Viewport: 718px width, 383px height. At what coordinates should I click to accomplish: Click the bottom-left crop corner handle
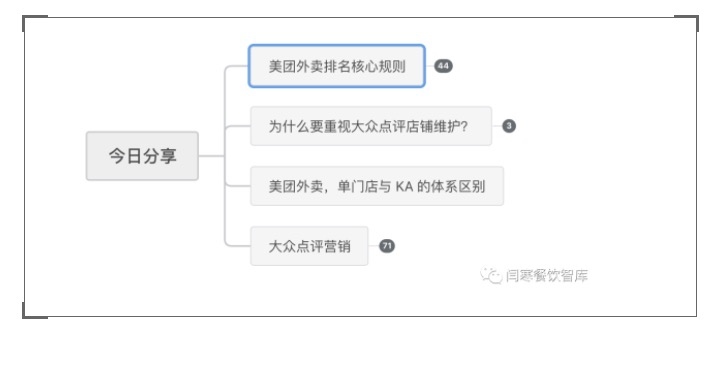pyautogui.click(x=35, y=310)
